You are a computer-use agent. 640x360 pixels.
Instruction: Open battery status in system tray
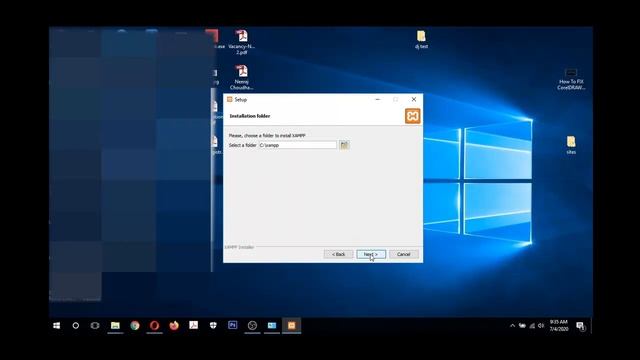(522, 325)
